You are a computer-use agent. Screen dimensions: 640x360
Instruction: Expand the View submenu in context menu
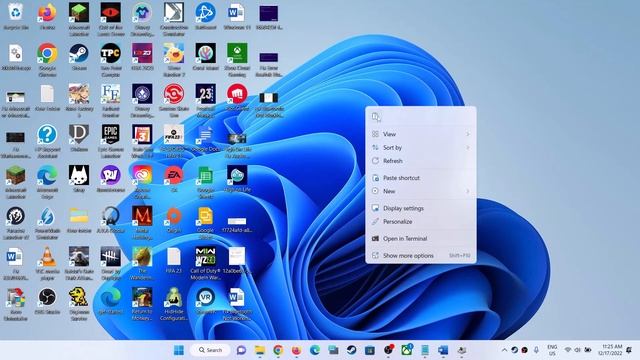tap(420, 134)
